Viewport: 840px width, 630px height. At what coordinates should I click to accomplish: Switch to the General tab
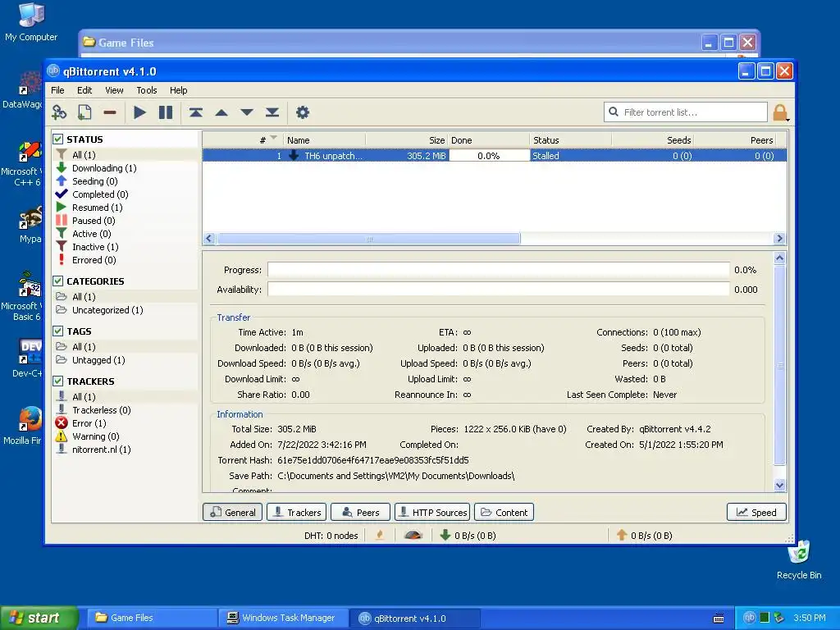tap(232, 512)
